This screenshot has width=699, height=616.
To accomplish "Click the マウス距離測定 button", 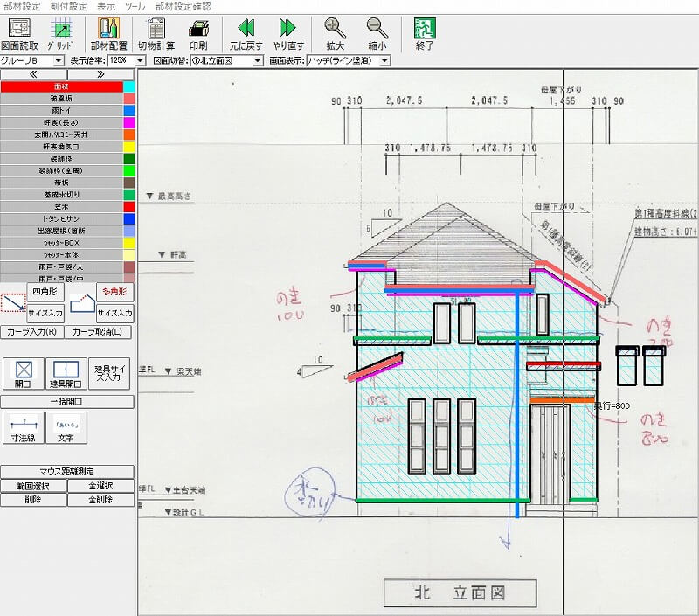I will click(x=67, y=472).
